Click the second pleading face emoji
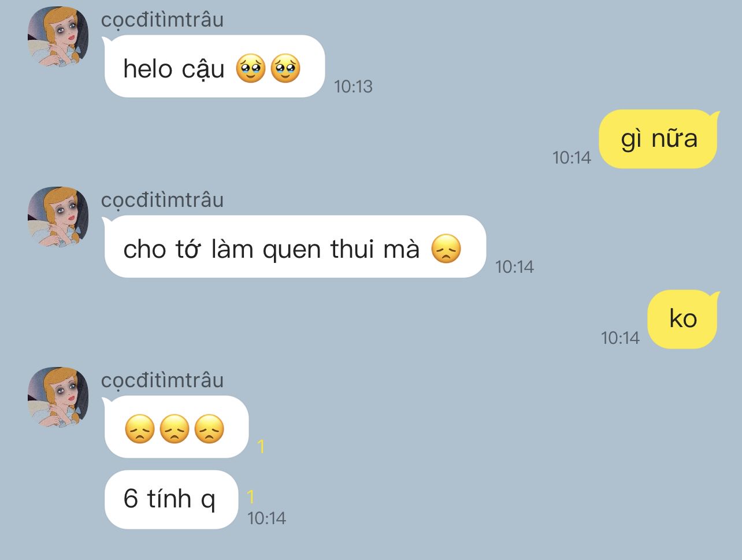 pos(285,69)
